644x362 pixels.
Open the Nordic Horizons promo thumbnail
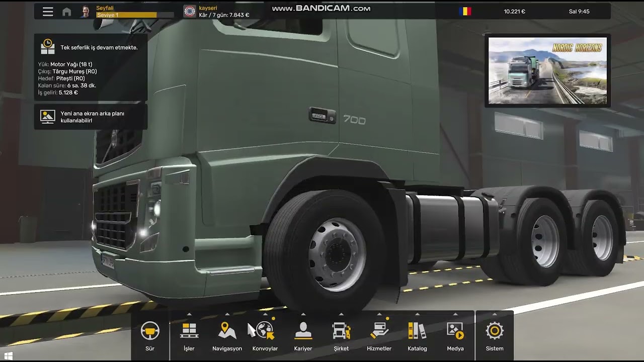(x=547, y=70)
